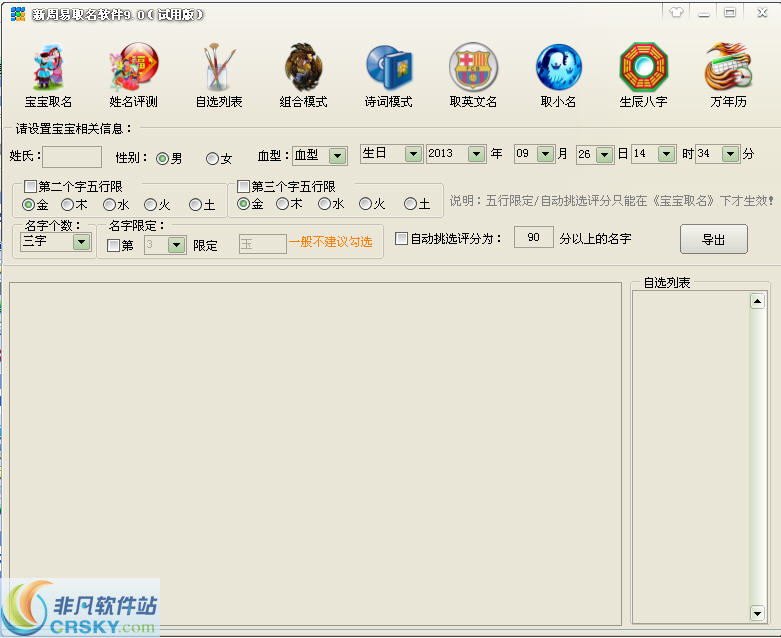The width and height of the screenshot is (781, 638).
Task: Expand the 名字个数 三字 dropdown
Action: [82, 243]
